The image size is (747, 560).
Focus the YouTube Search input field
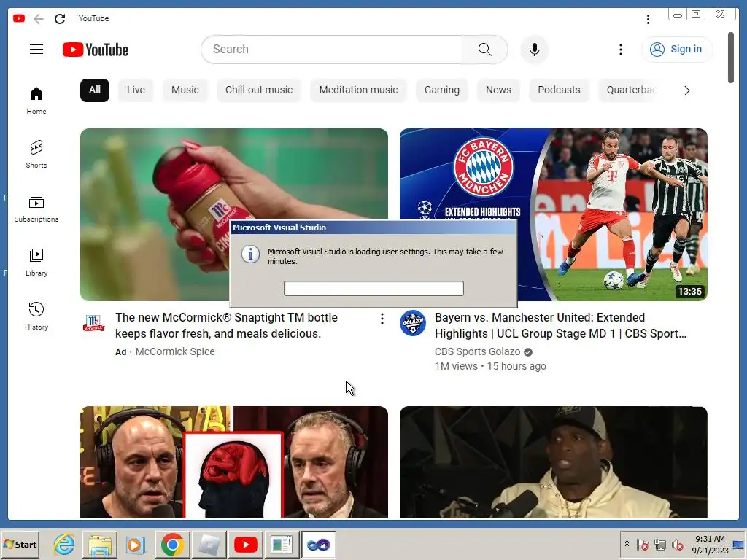tap(332, 50)
